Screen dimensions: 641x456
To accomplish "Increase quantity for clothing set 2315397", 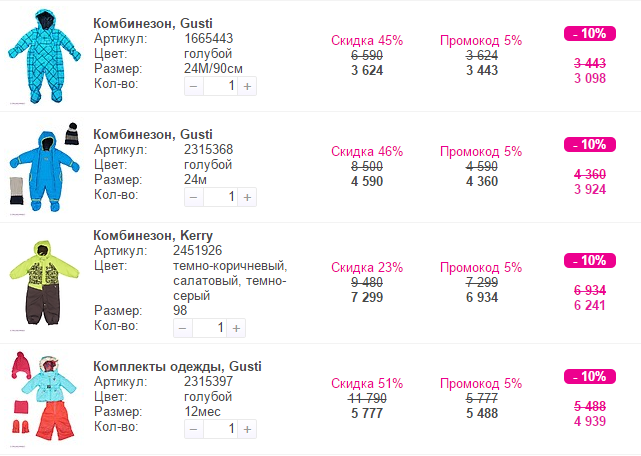I will tap(247, 429).
